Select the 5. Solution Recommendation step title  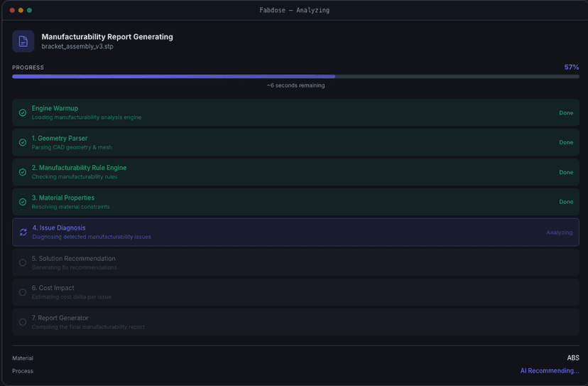pos(74,258)
